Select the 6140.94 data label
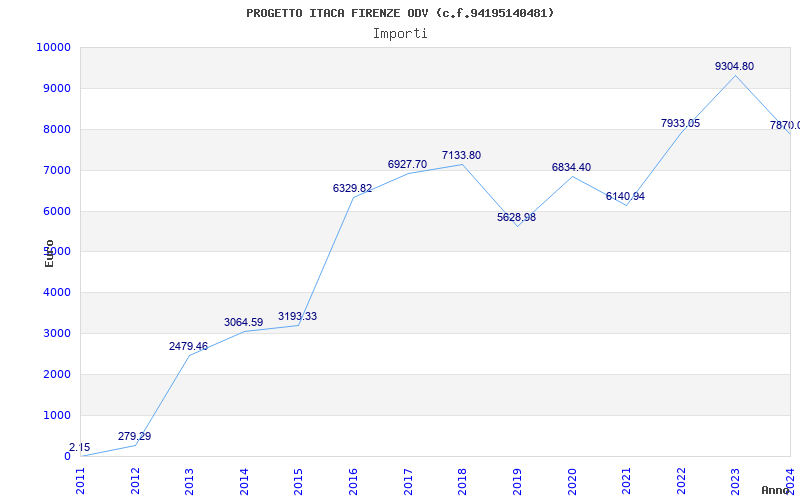This screenshot has width=800, height=500. click(x=625, y=196)
